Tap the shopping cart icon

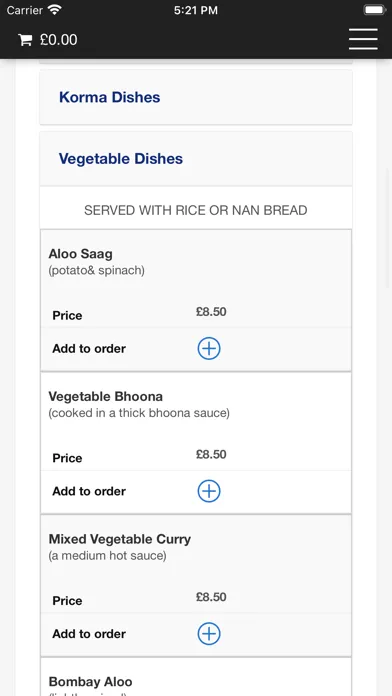pyautogui.click(x=25, y=40)
